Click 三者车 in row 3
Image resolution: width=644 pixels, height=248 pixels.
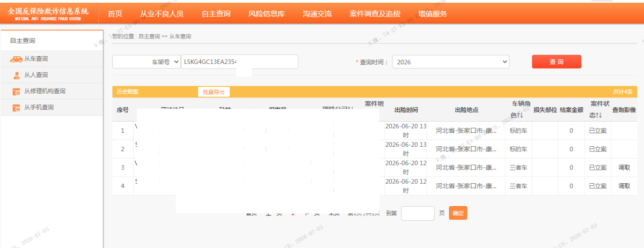coord(518,168)
